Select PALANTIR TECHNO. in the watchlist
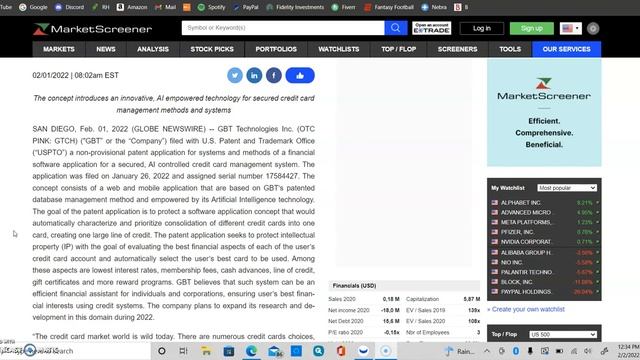 527,272
